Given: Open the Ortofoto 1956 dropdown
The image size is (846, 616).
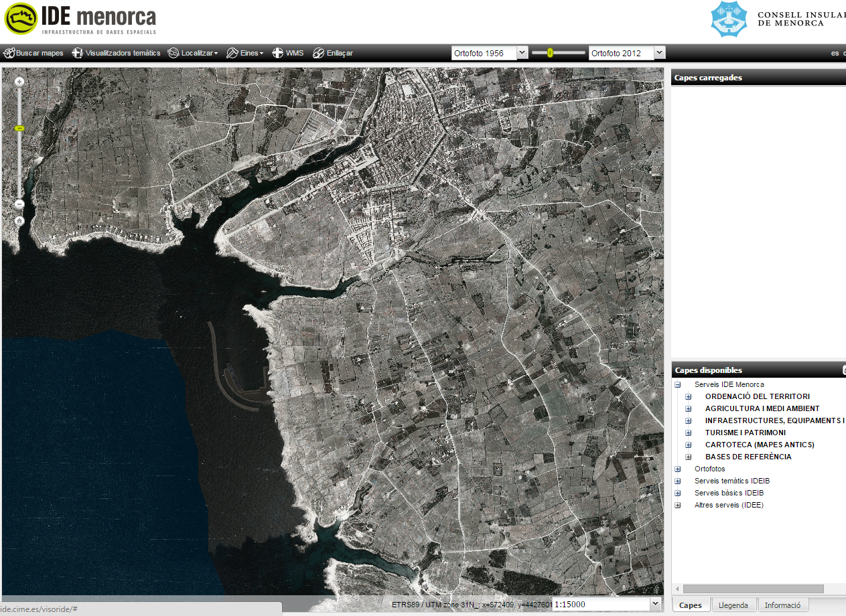Looking at the screenshot, I should click(x=521, y=52).
